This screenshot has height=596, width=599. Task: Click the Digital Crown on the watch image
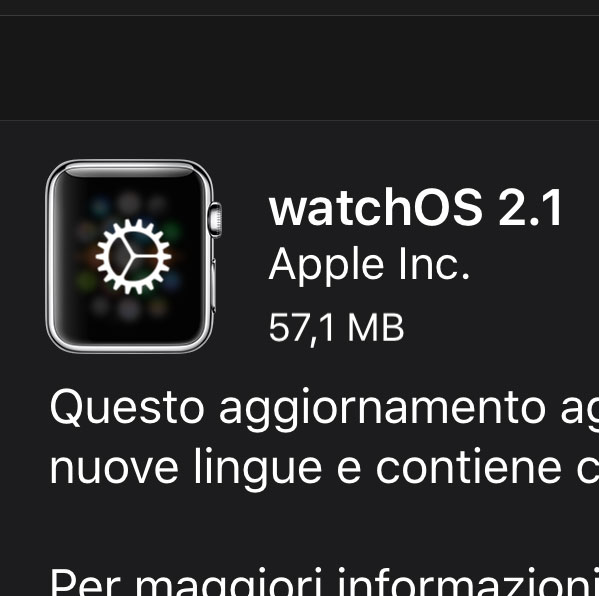tap(215, 220)
